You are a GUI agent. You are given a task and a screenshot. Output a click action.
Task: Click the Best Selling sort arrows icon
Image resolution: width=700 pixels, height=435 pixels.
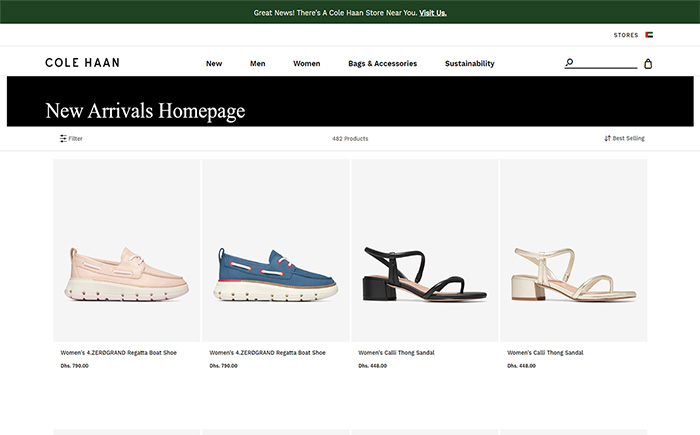(607, 138)
